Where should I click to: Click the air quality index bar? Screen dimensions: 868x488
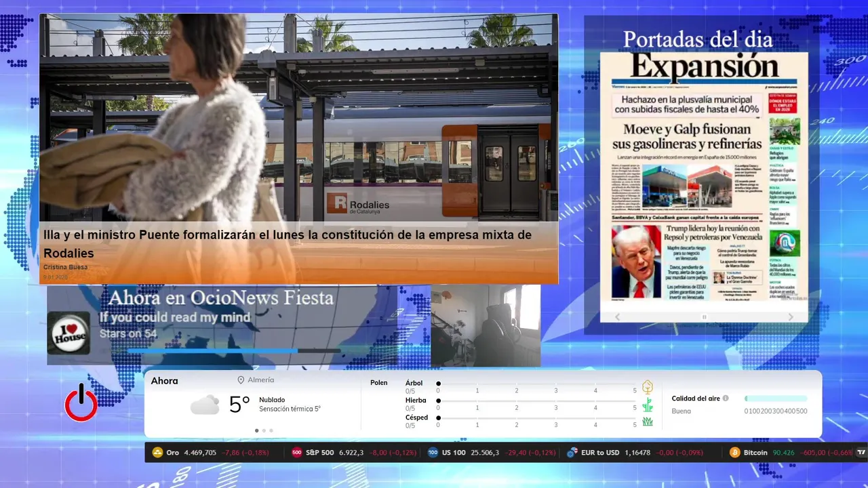tap(776, 399)
